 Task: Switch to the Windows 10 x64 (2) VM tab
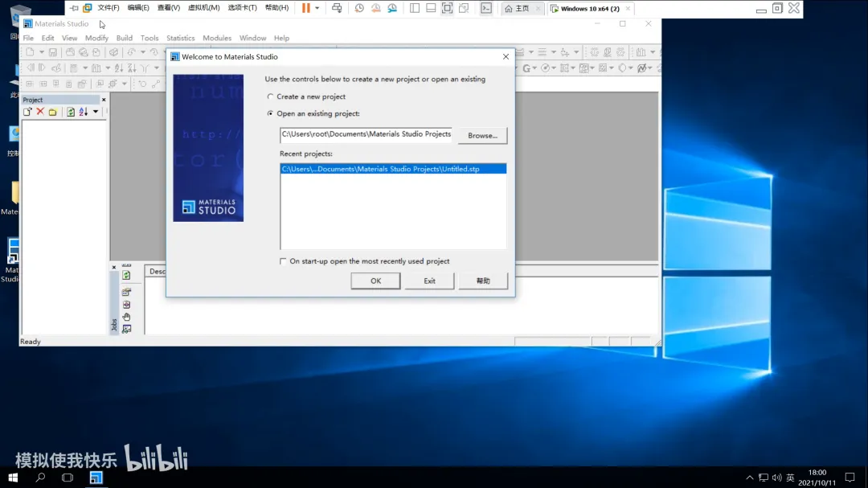590,8
